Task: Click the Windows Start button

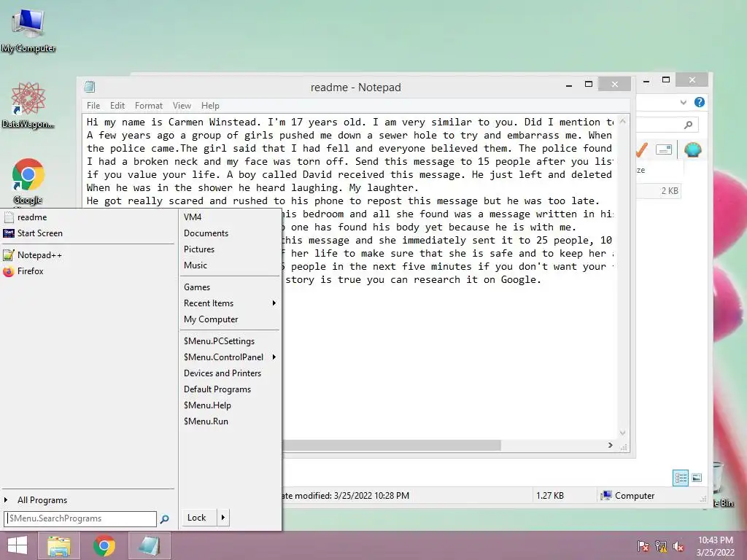Action: point(18,545)
